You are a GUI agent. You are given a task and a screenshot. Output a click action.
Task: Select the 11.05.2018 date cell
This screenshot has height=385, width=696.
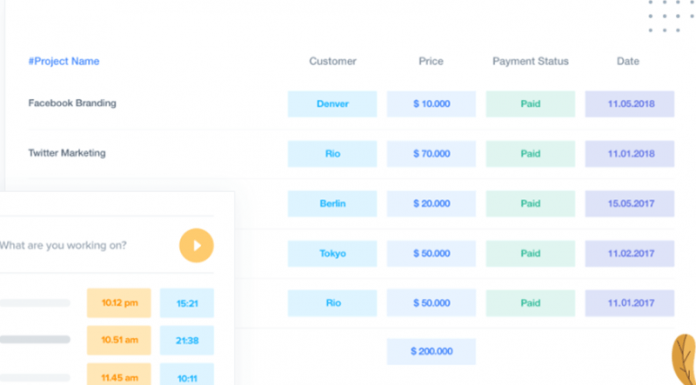(x=630, y=104)
